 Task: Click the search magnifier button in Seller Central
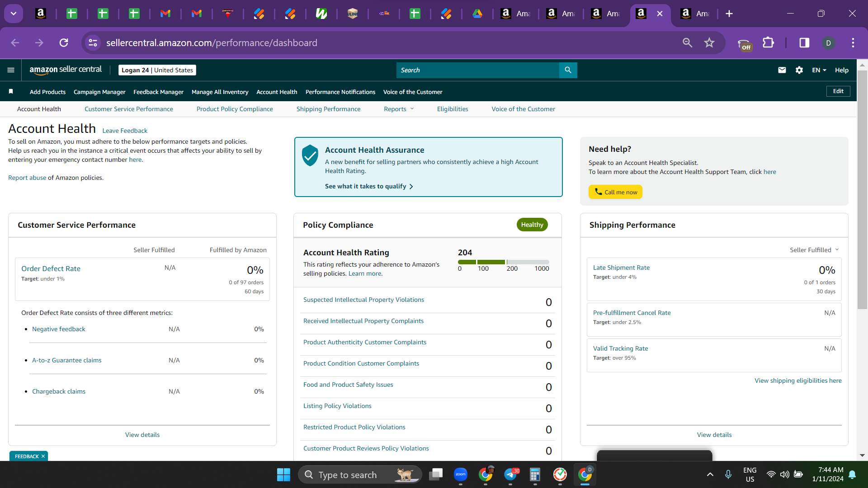coord(568,70)
